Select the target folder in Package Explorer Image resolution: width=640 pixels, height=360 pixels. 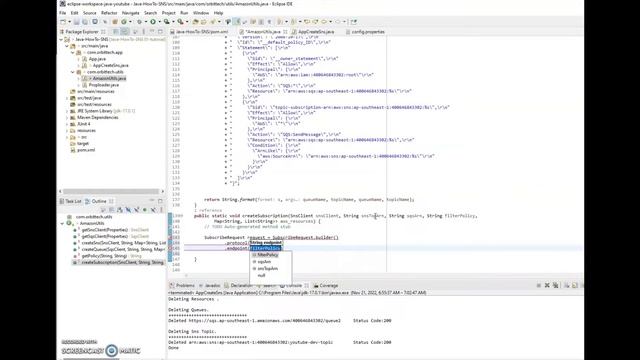[x=83, y=144]
